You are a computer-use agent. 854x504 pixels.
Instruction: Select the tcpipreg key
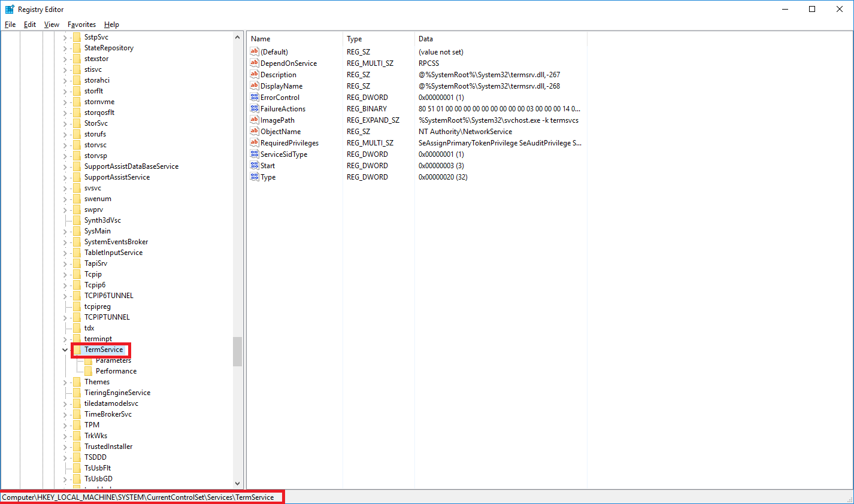tap(98, 306)
